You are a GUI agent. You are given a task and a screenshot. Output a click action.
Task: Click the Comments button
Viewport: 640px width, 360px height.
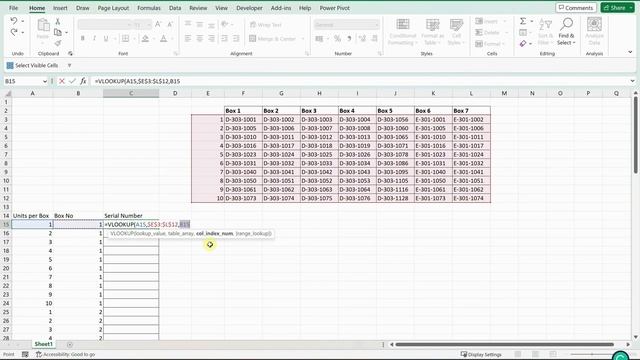(x=576, y=8)
